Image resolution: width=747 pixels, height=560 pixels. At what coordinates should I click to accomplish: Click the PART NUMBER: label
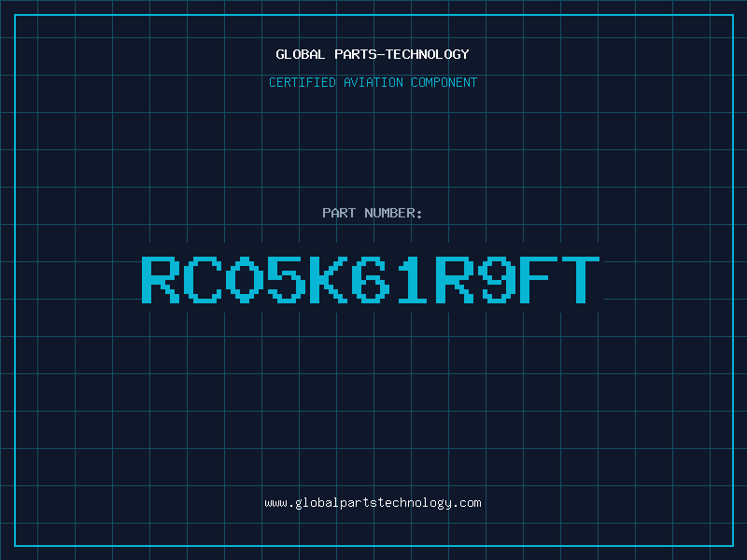click(373, 213)
